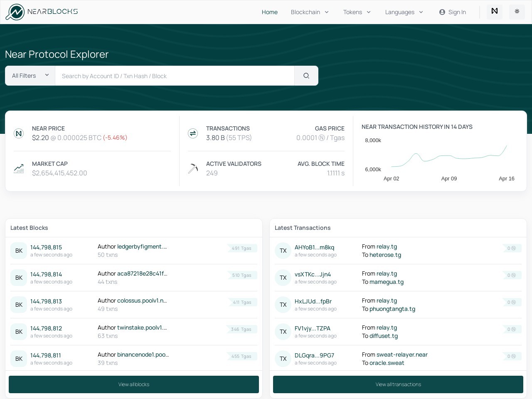Click Sign In in the navbar

453,12
